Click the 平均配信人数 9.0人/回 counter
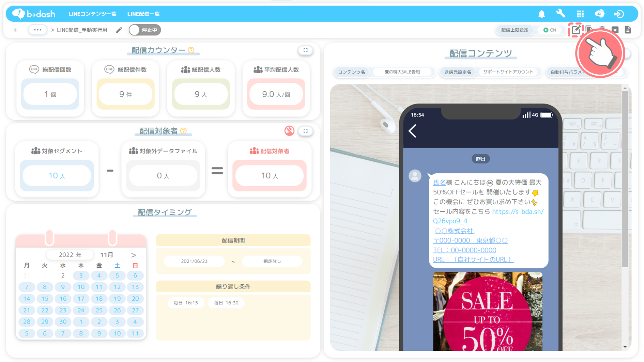 click(276, 94)
